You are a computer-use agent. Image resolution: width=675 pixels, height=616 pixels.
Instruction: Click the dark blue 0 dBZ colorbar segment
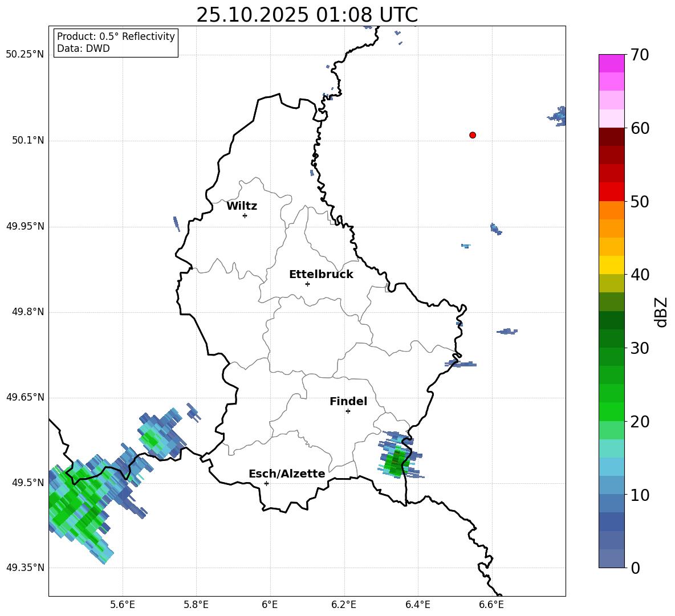(x=611, y=558)
